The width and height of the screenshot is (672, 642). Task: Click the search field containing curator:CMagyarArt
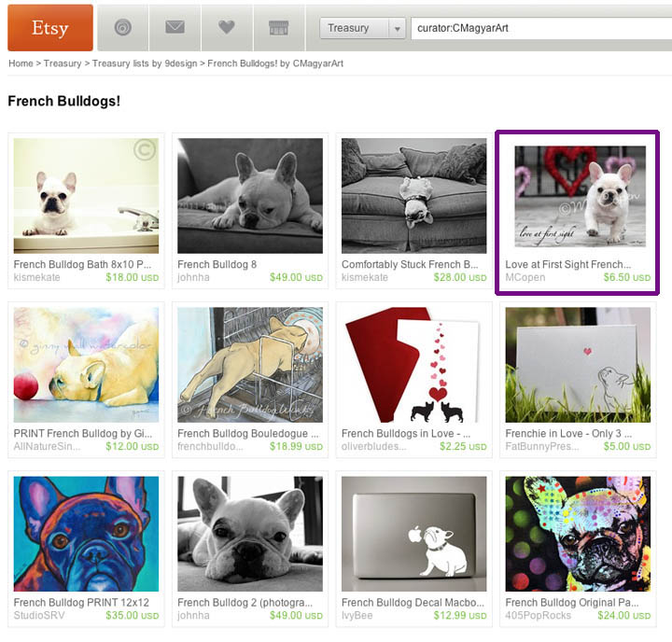[541, 28]
